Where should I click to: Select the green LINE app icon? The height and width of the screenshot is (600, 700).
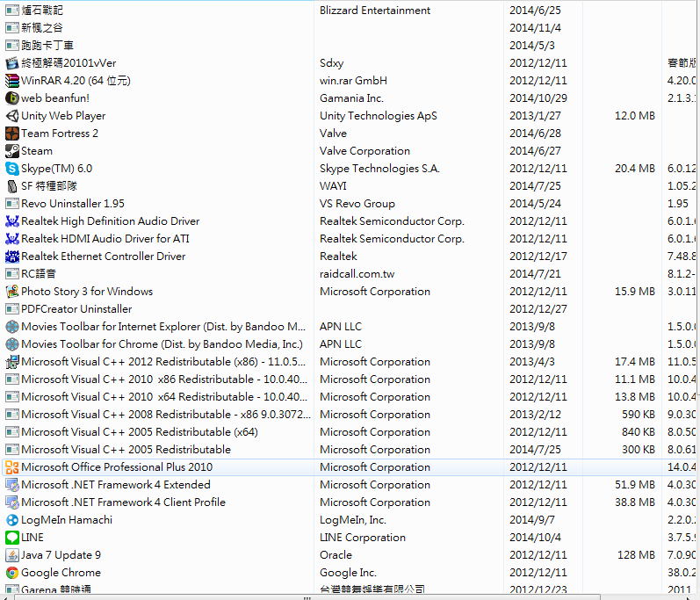click(x=12, y=538)
